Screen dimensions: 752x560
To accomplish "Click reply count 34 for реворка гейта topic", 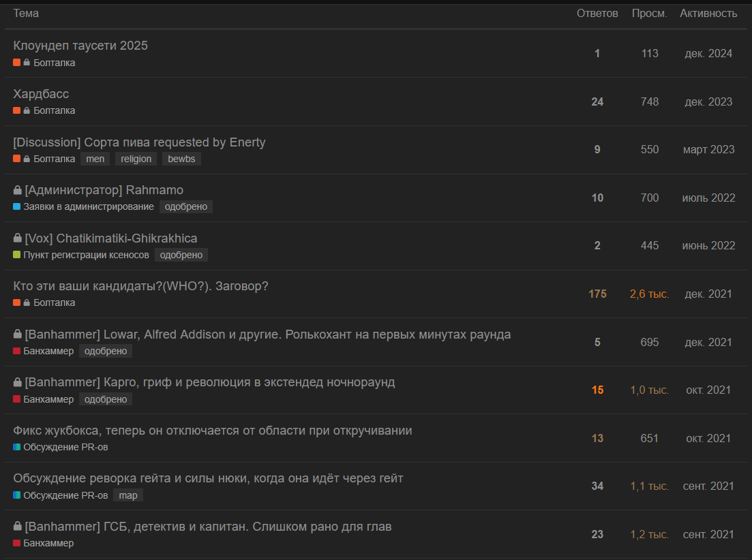I will 597,486.
